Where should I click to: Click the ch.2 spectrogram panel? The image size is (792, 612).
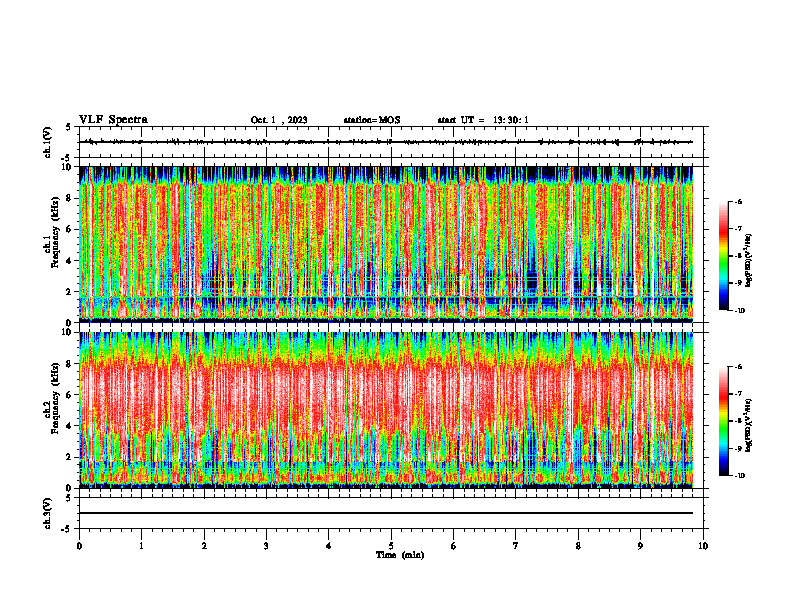click(x=386, y=410)
